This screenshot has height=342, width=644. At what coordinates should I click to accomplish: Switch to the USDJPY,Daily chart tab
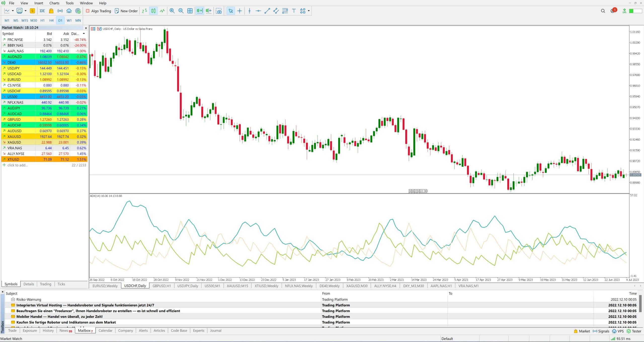click(x=187, y=286)
